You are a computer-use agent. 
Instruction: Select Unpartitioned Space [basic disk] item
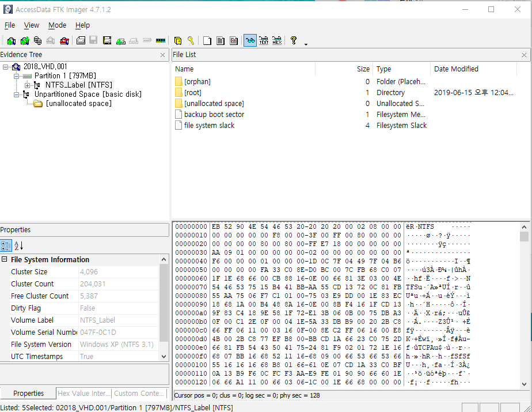(88, 94)
